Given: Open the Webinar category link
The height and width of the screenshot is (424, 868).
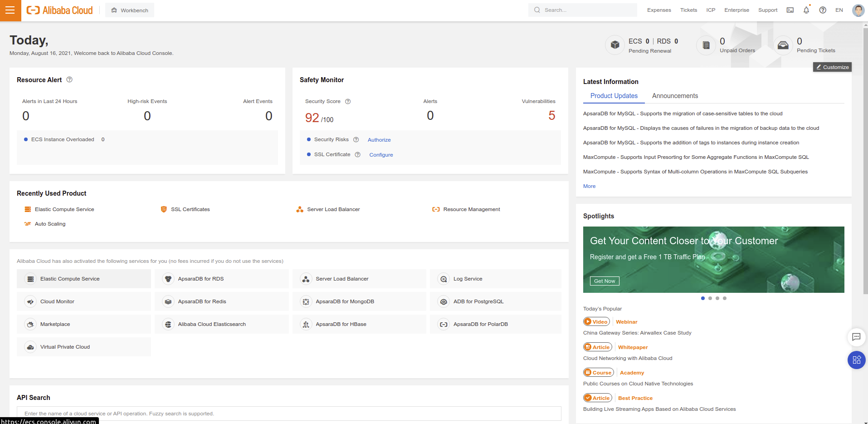Looking at the screenshot, I should click(x=626, y=322).
